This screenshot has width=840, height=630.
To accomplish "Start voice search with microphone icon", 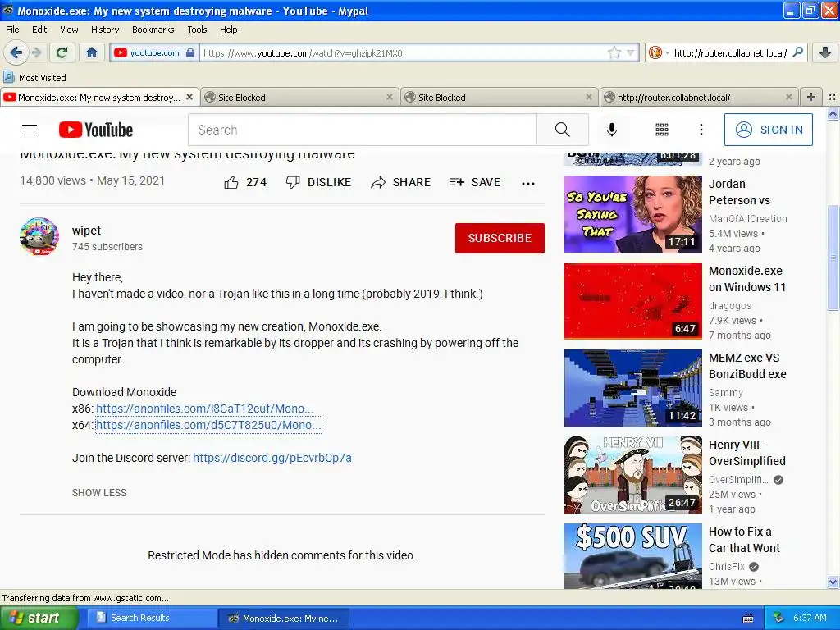I will click(x=612, y=130).
